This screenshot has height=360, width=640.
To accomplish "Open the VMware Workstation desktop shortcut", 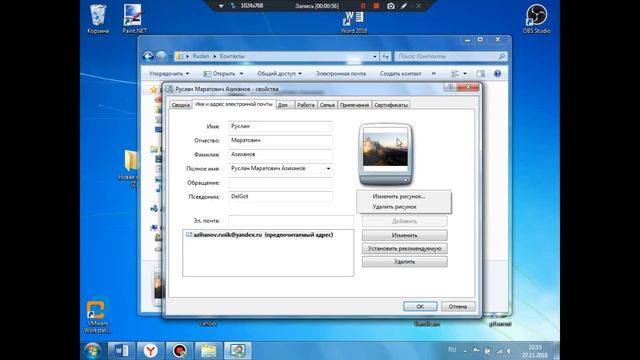I will 97,317.
